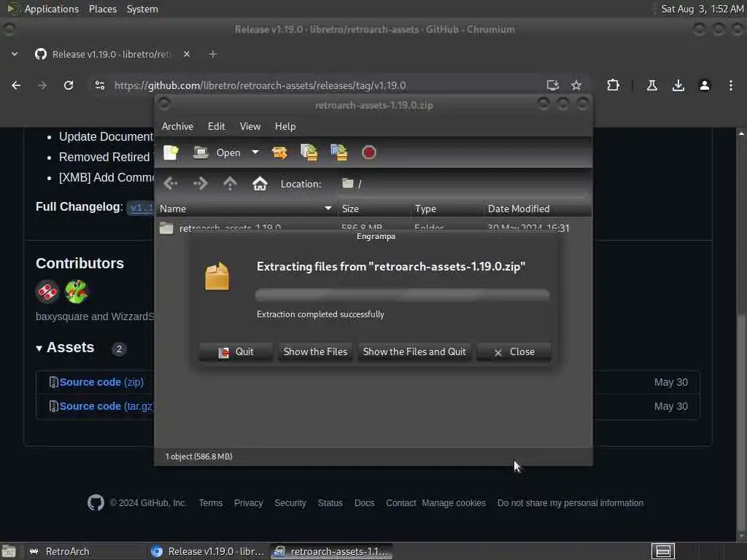Click the Source code (zip) link
This screenshot has height=560, width=747.
point(101,382)
